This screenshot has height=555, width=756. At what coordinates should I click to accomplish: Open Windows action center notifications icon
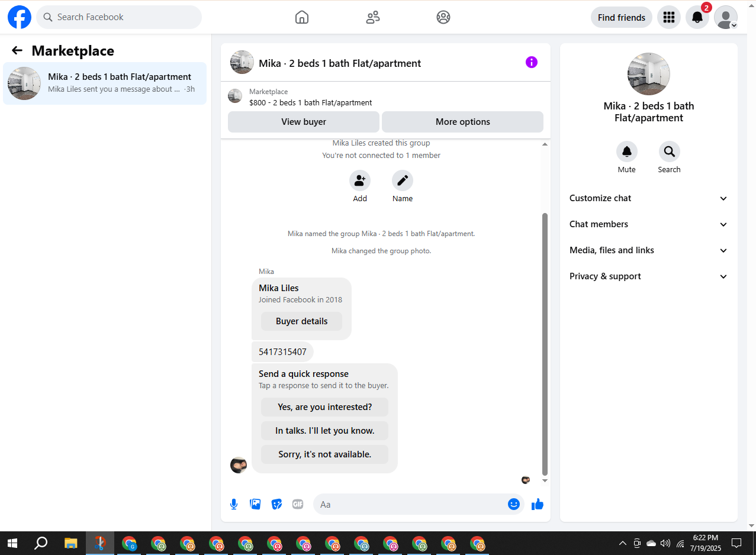pyautogui.click(x=736, y=543)
